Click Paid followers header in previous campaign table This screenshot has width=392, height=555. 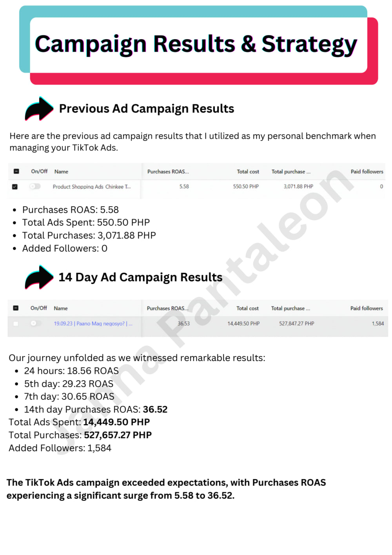pos(367,172)
